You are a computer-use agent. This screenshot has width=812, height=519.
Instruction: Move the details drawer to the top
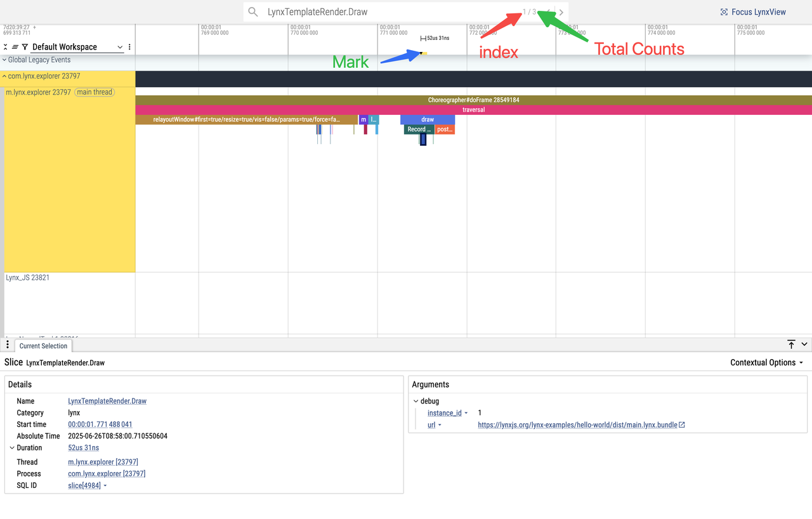[x=791, y=344]
